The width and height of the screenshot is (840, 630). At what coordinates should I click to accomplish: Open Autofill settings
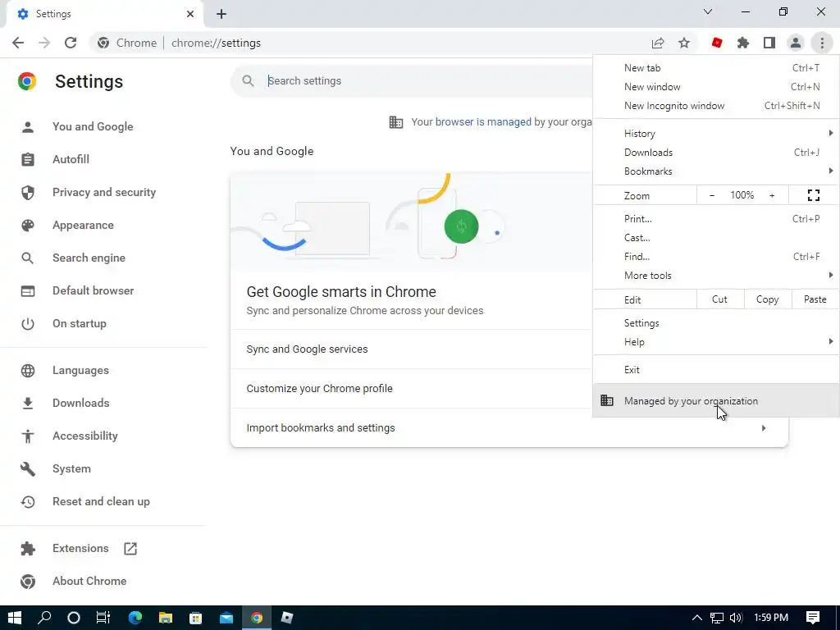(x=71, y=160)
